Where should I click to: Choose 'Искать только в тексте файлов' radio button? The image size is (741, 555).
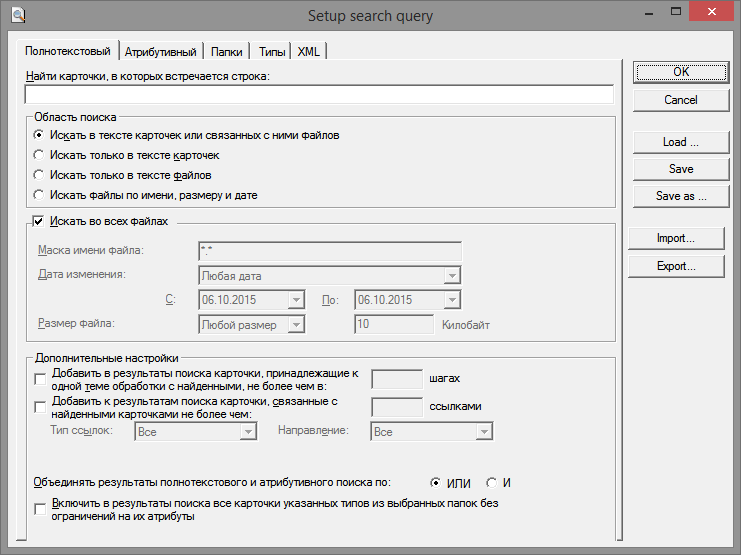[39, 175]
